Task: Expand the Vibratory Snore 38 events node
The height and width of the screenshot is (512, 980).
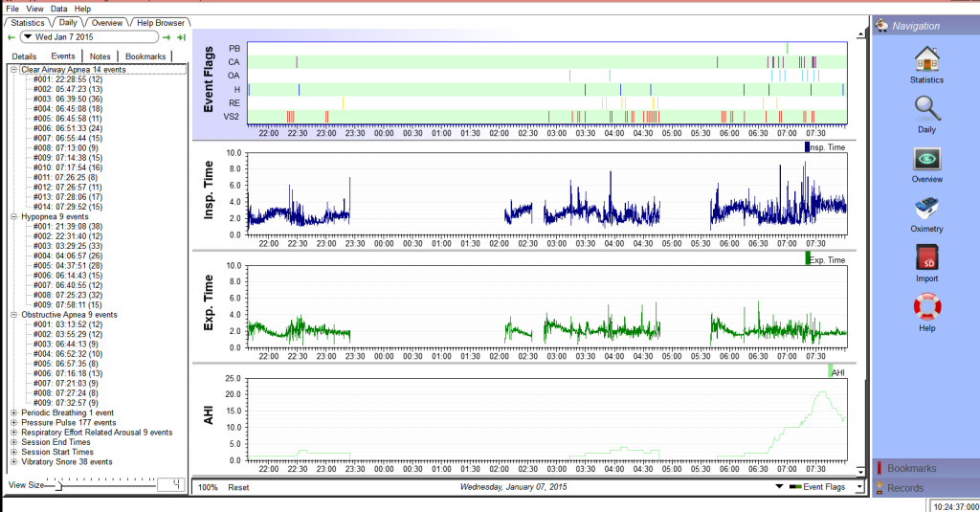Action: coord(13,461)
